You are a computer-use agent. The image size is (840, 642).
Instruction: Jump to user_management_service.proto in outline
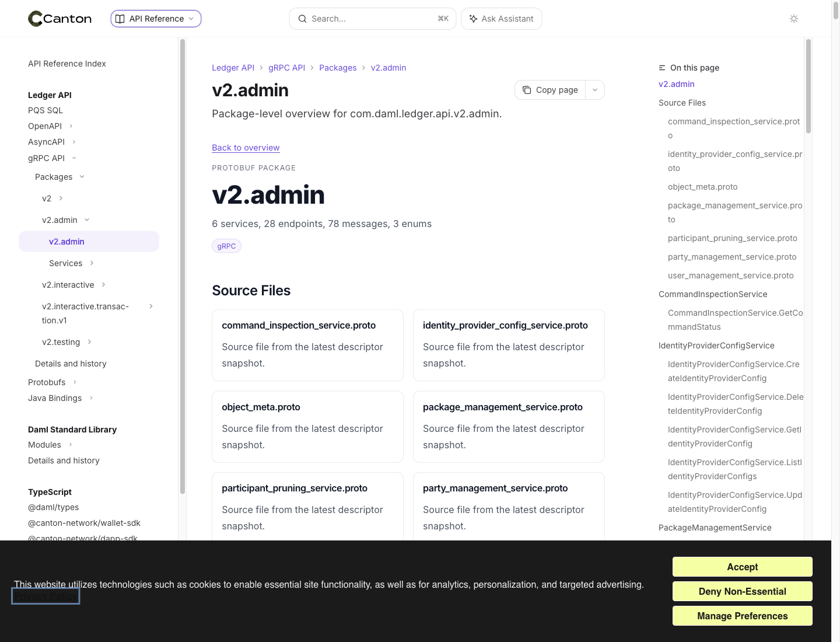click(730, 275)
